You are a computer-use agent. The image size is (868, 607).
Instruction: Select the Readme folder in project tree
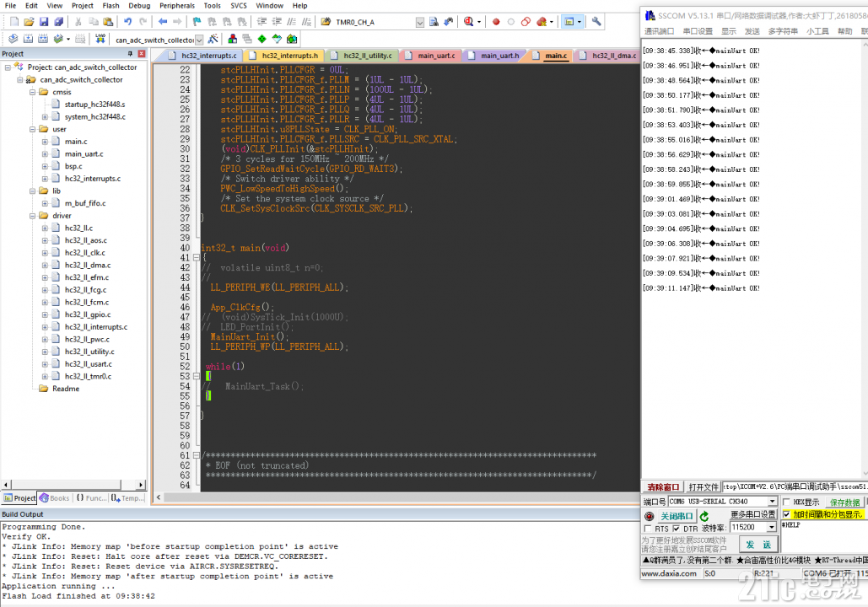click(65, 389)
